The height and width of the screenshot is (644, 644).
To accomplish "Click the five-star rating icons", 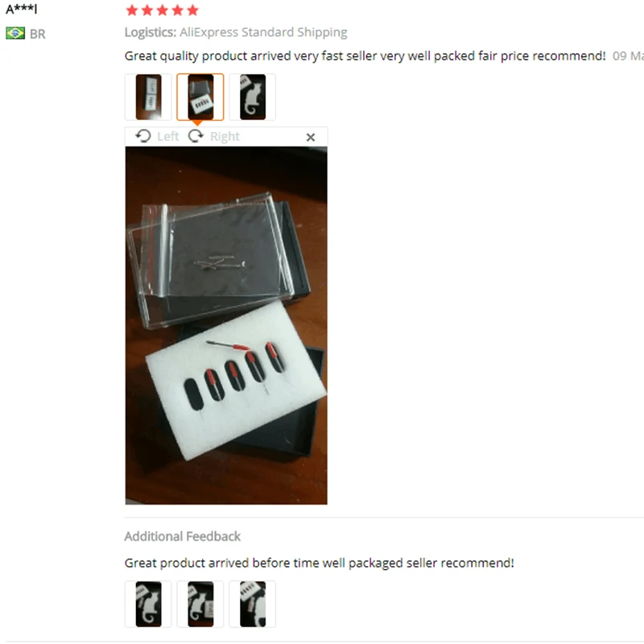I will click(163, 10).
